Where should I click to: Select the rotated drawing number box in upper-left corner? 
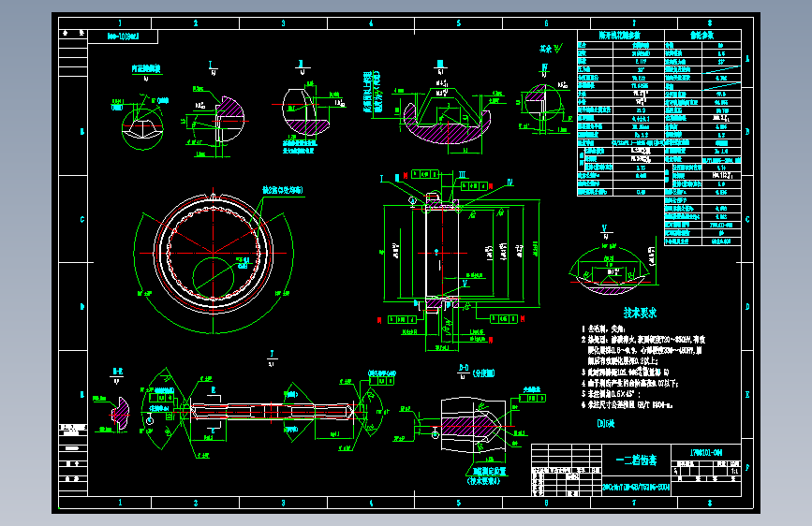tap(124, 37)
